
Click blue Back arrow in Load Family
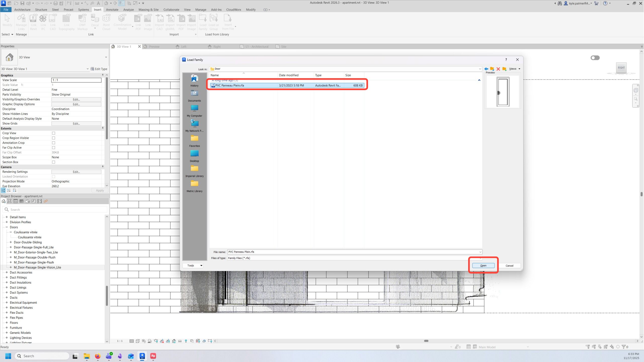[486, 69]
